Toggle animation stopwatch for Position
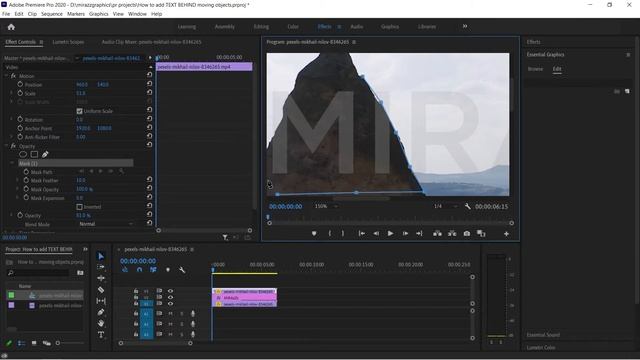 click(x=20, y=84)
